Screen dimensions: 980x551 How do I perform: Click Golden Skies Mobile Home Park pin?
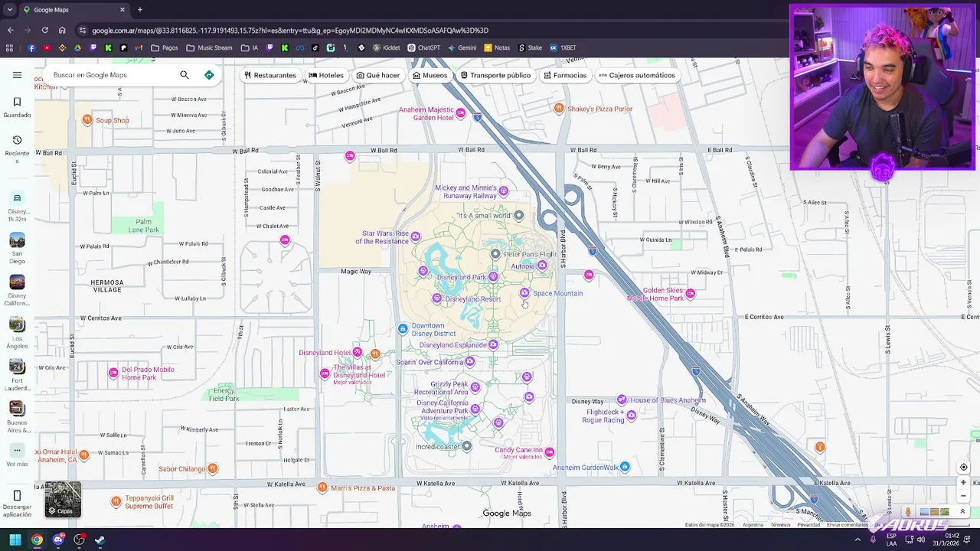(691, 294)
